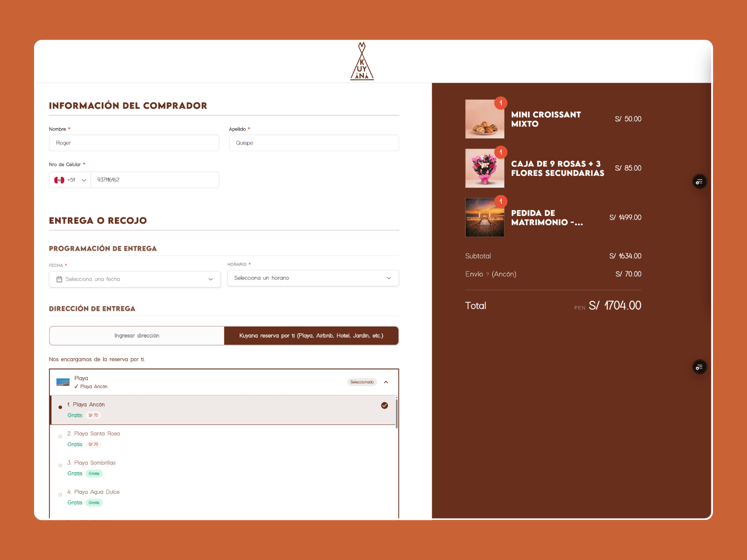Click the Seleccionado badge
747x560 pixels.
tap(362, 382)
